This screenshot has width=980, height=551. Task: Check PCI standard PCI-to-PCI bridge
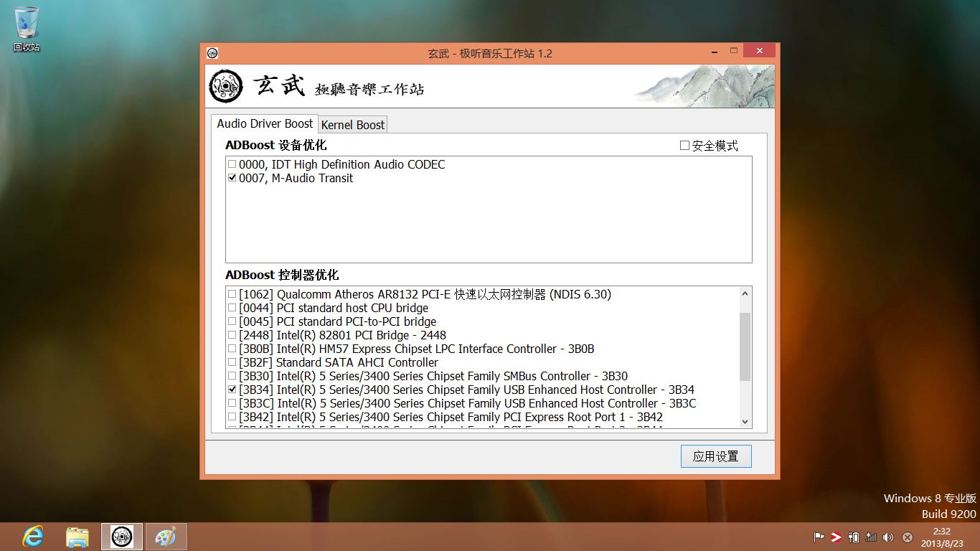point(232,321)
